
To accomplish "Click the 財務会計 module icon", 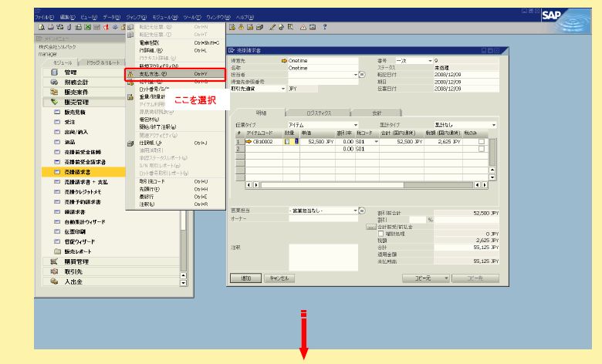I will pyautogui.click(x=55, y=82).
